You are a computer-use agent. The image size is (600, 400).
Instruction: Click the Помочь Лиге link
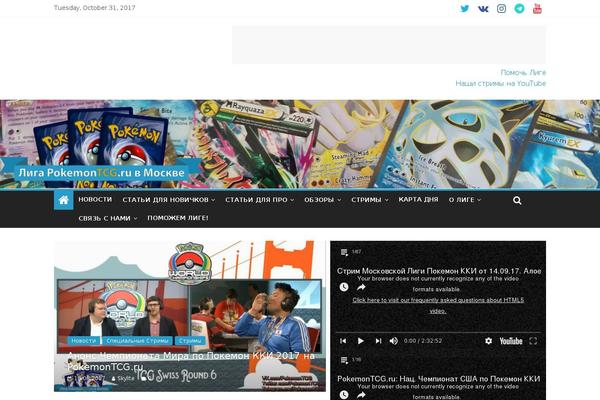point(523,72)
